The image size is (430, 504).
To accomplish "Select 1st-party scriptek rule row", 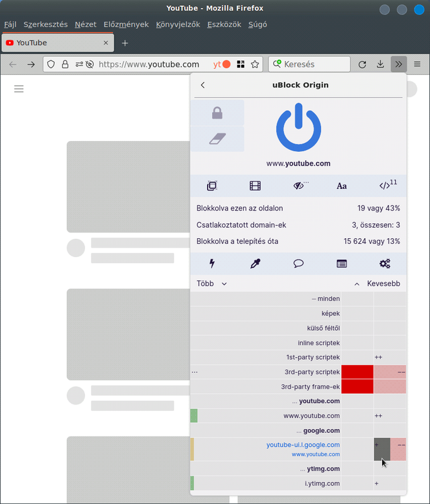I will (x=266, y=357).
